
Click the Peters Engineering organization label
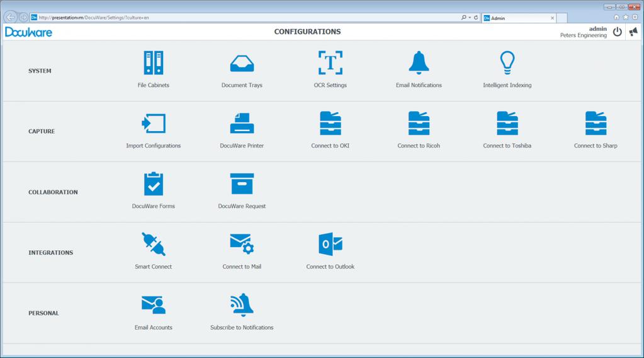(x=583, y=35)
